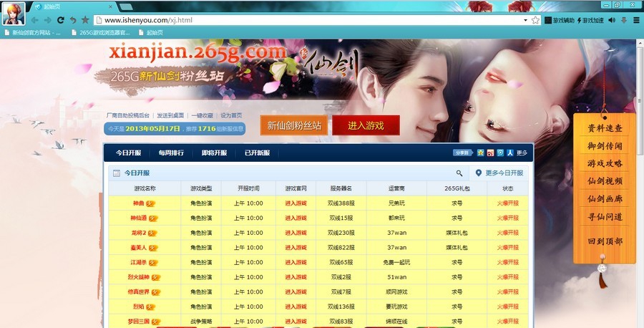Image resolution: width=644 pixels, height=328 pixels.
Task: Expand the address bar history dropdown
Action: click(525, 20)
